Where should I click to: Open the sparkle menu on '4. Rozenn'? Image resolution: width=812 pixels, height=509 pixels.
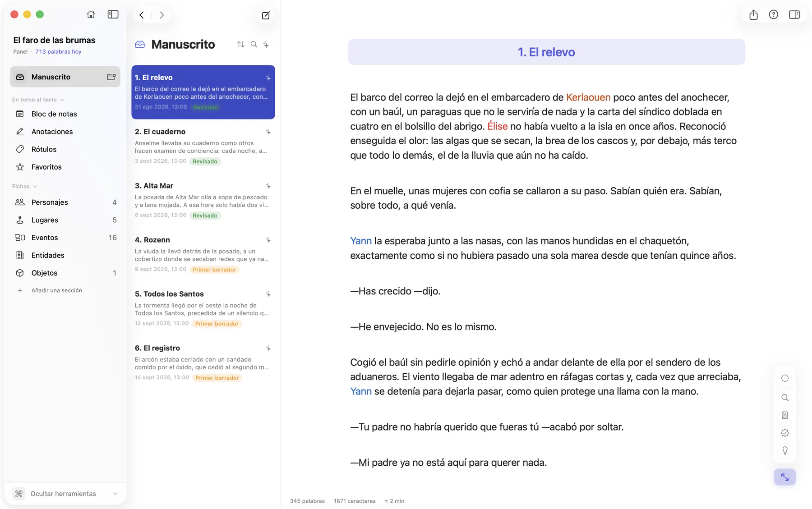point(268,240)
